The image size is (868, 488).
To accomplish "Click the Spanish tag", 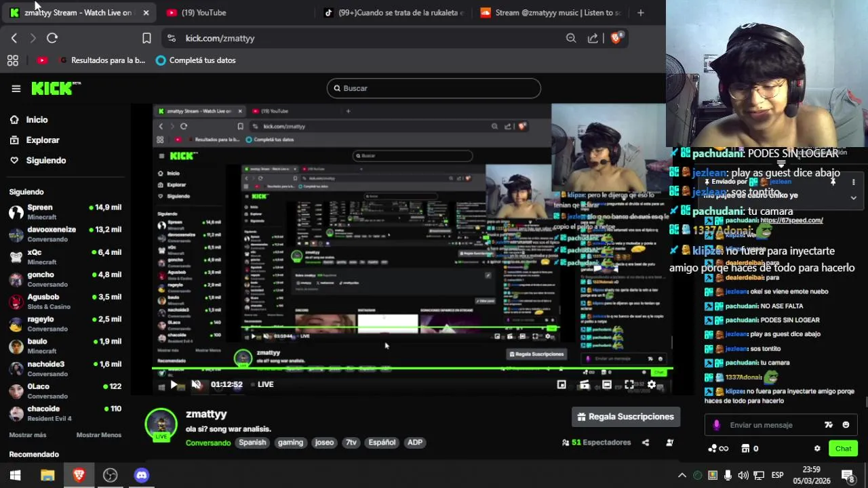I will [252, 443].
